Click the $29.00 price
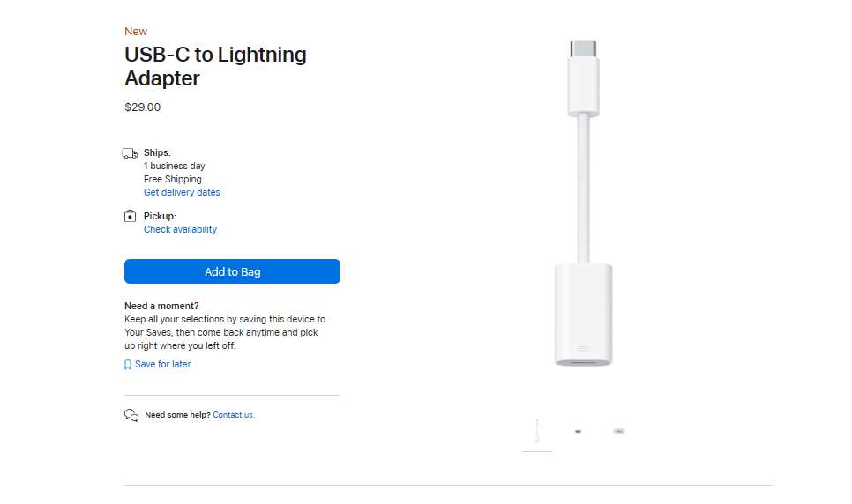 pos(143,107)
